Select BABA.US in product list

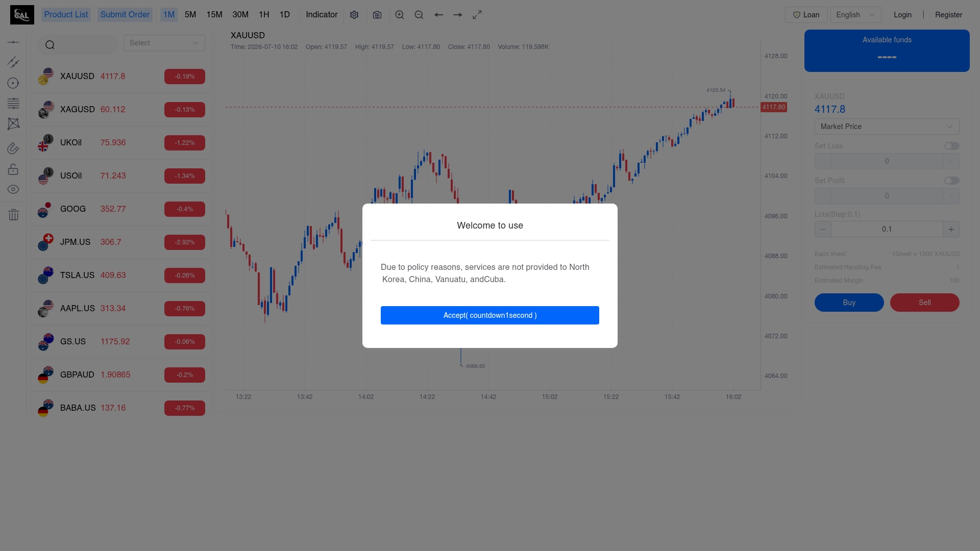(121, 408)
